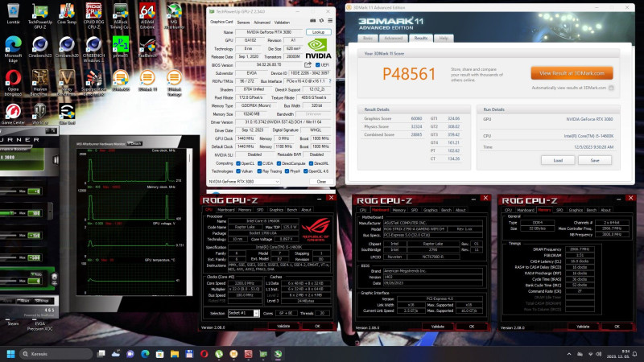Open the Help tab in 3DMark 11
Screen dimensions: 644x362
[444, 38]
